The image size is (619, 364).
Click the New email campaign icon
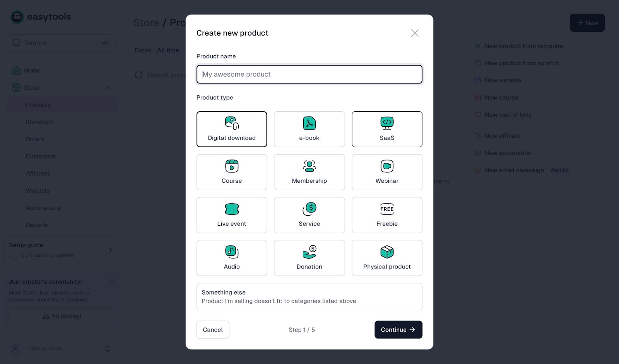(x=478, y=170)
